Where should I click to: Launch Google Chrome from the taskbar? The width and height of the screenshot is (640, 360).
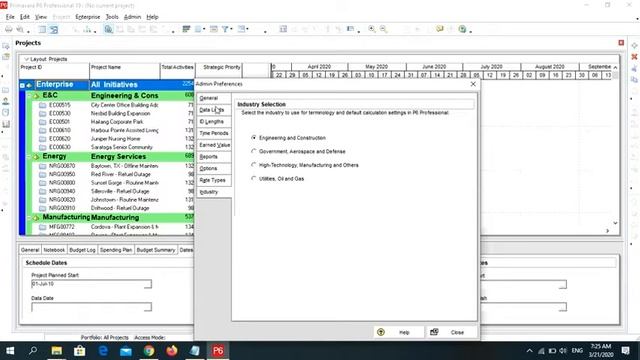149,351
